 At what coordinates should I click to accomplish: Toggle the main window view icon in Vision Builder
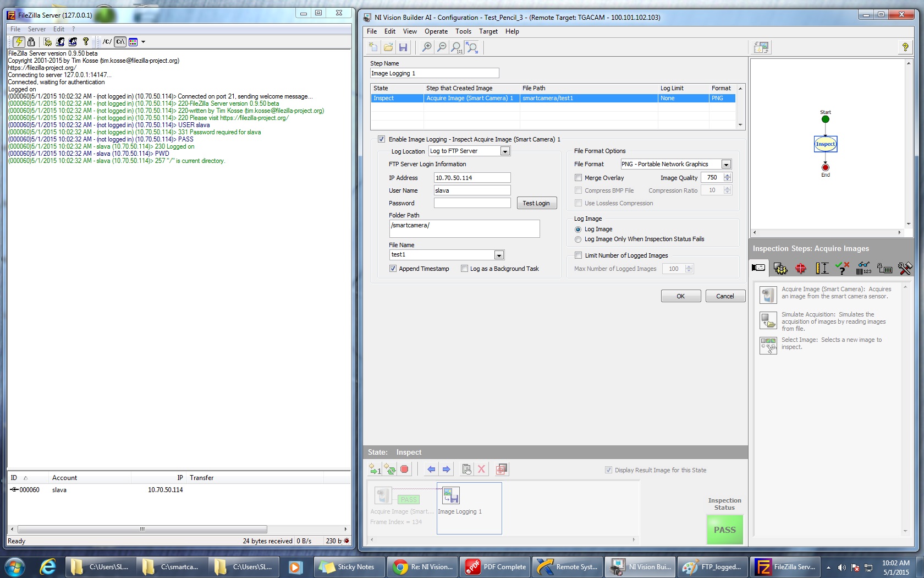click(762, 47)
